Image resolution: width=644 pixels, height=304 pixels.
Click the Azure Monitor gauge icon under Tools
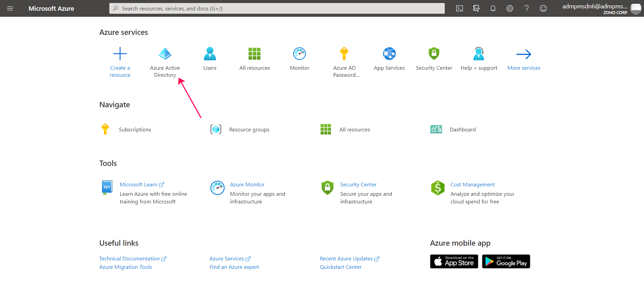[217, 188]
